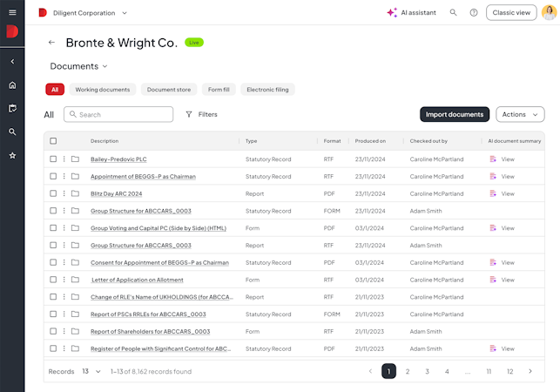Open the Report of Shareholders for ABCCARS_0003 link

click(x=151, y=332)
